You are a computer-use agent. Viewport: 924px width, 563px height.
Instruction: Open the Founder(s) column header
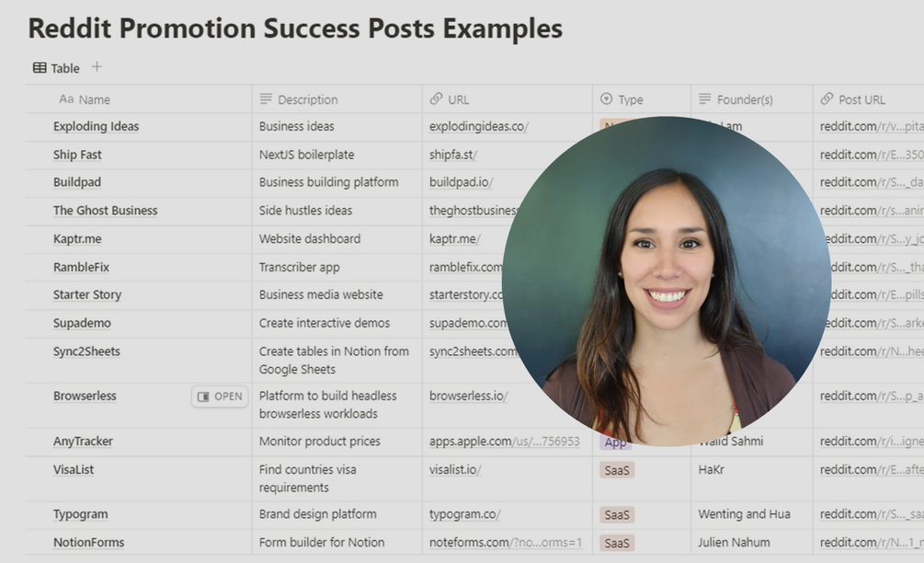752,99
